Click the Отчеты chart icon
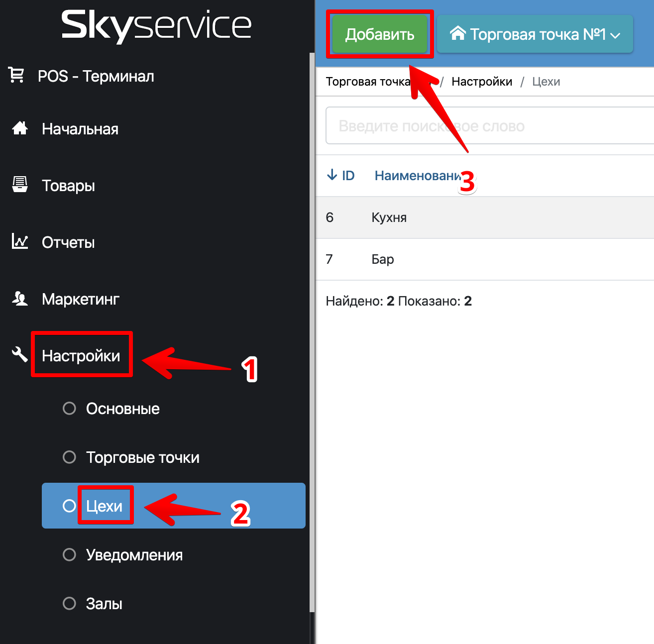654x644 pixels. [x=20, y=242]
